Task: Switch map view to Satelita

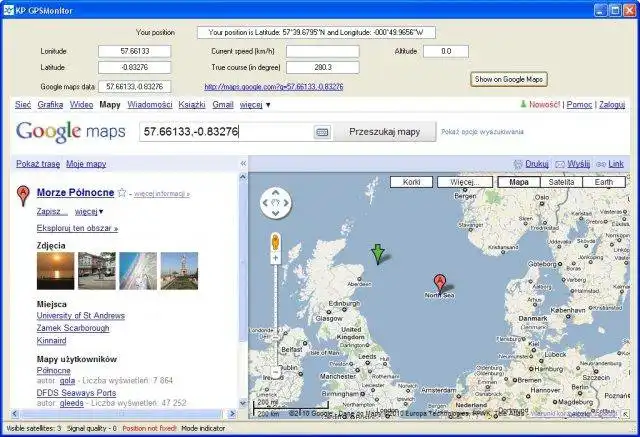Action: click(561, 182)
